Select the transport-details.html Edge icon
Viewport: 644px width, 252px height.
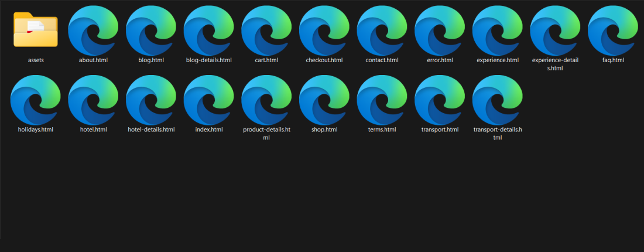pyautogui.click(x=498, y=100)
